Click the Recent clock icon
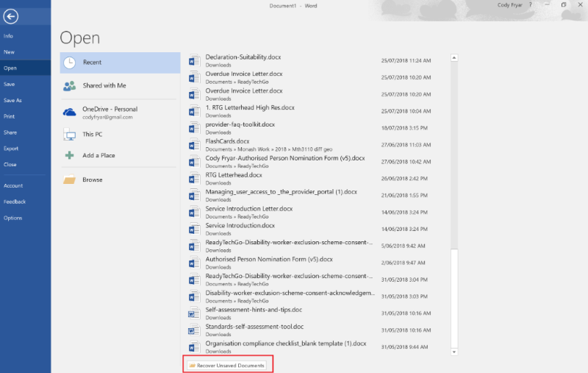The image size is (588, 373). [x=69, y=63]
